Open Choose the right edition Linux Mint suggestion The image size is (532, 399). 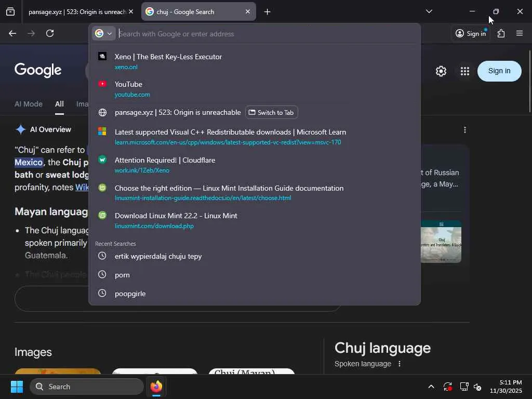point(255,192)
